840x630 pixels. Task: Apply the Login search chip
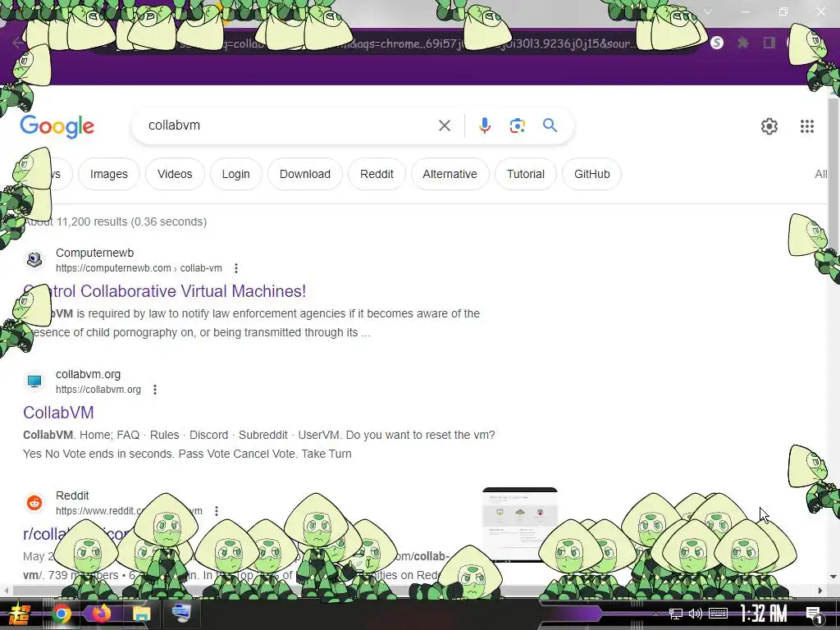point(235,174)
